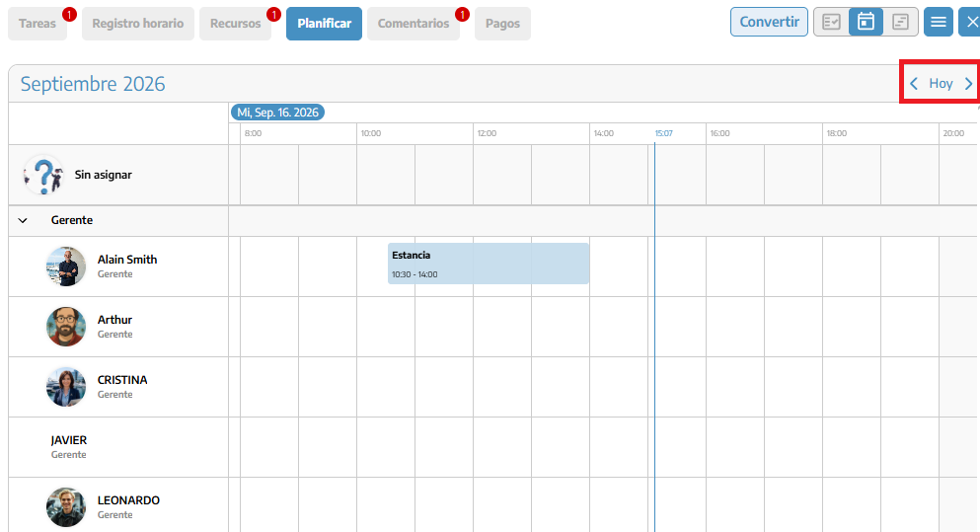Click LEONARDO's profile picture
The image size is (980, 532).
(65, 507)
